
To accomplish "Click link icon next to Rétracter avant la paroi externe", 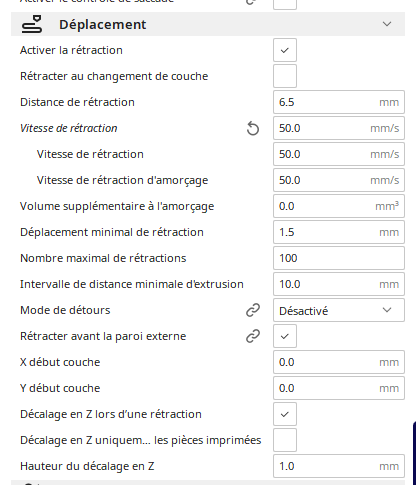I will point(253,336).
